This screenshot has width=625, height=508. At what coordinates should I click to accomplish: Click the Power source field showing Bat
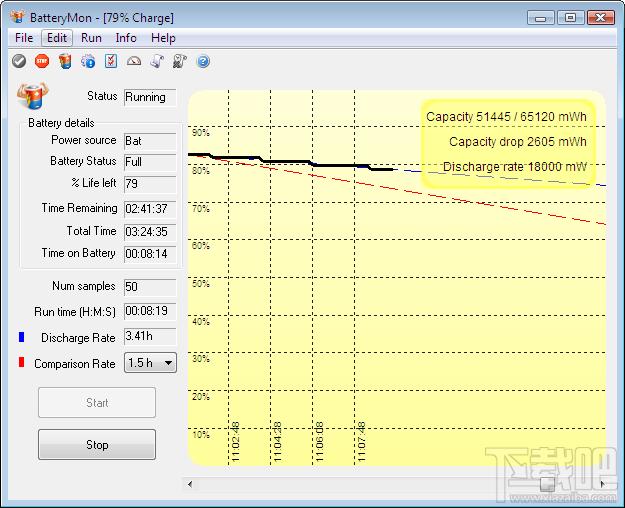pyautogui.click(x=150, y=141)
